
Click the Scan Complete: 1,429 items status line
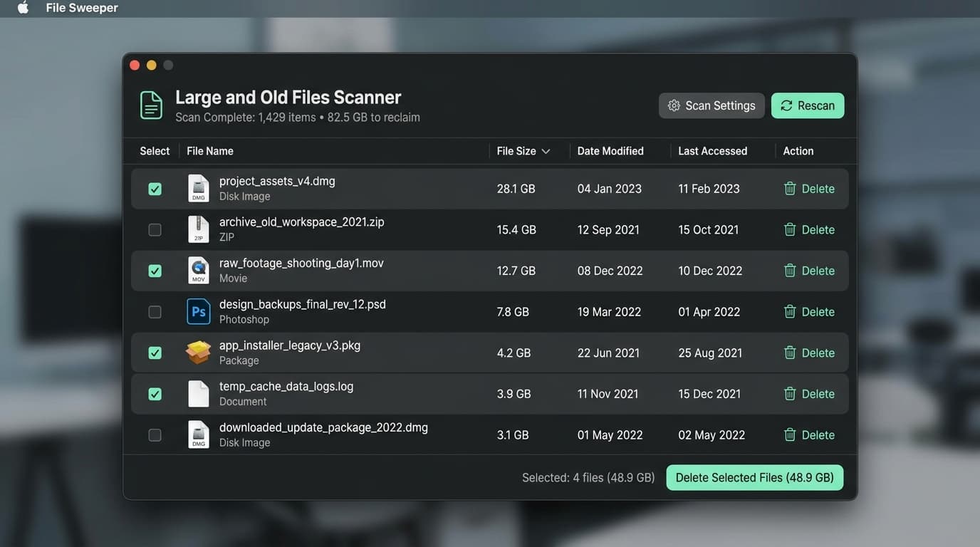(x=298, y=118)
